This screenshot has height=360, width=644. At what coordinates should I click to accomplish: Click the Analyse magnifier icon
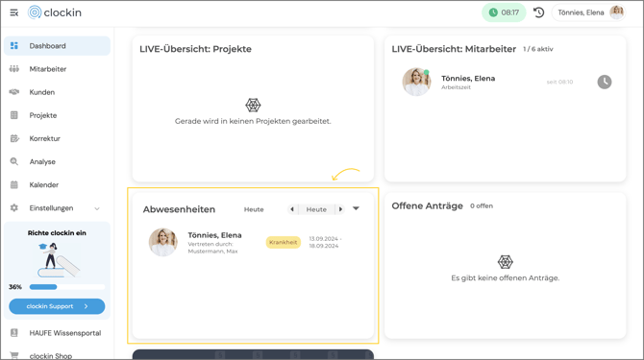14,161
